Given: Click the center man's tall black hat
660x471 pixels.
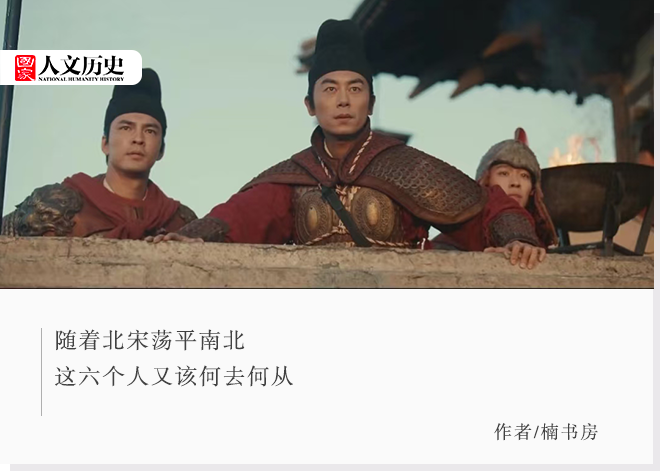Looking at the screenshot, I should (x=340, y=48).
